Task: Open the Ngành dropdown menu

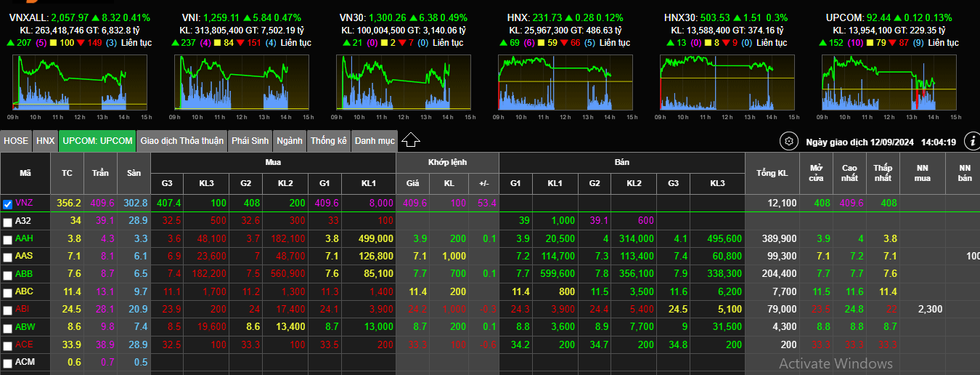Action: pos(290,141)
